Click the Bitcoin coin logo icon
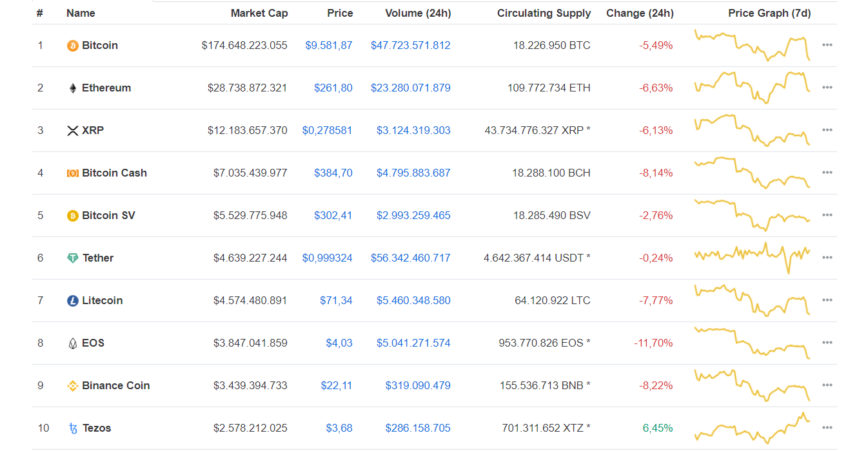868x451 pixels. click(x=73, y=46)
